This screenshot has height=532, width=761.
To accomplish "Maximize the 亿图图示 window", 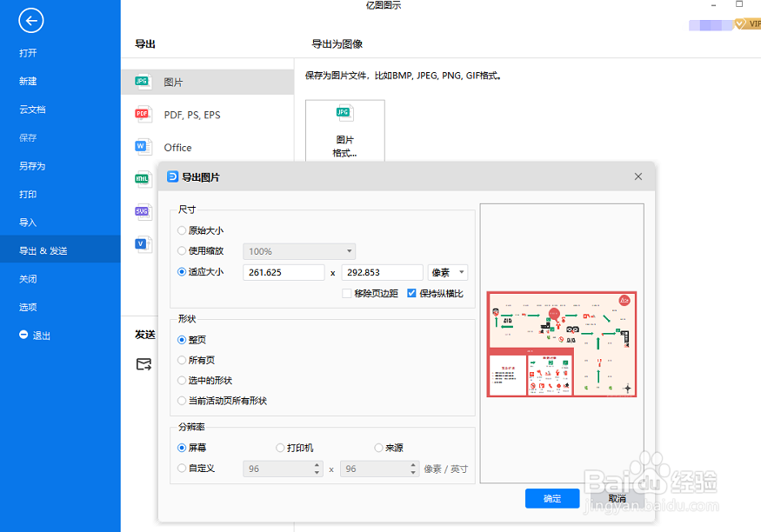I will (739, 4).
